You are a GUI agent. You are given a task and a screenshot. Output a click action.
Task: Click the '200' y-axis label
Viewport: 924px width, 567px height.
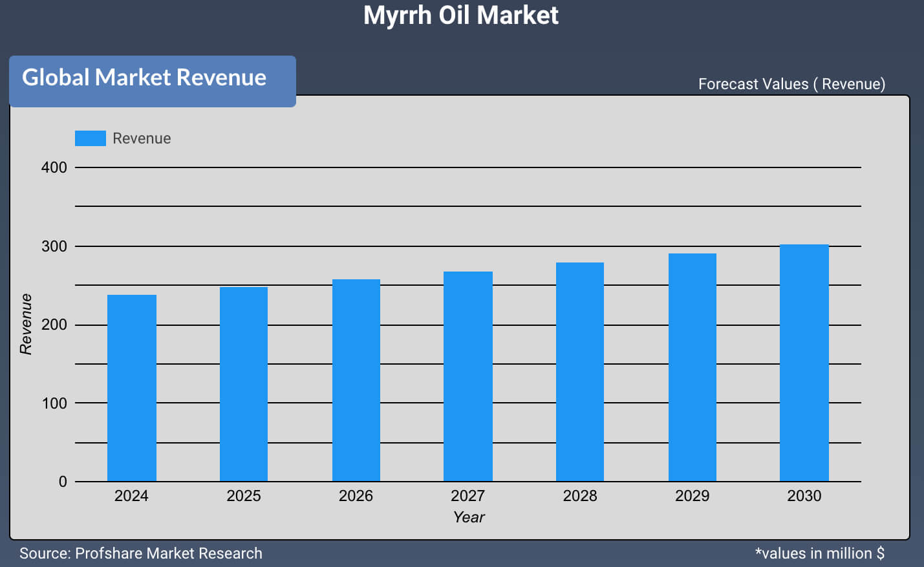[54, 325]
